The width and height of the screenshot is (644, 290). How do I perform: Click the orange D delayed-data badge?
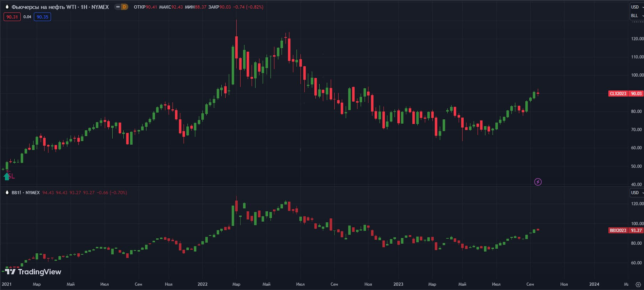tap(124, 7)
